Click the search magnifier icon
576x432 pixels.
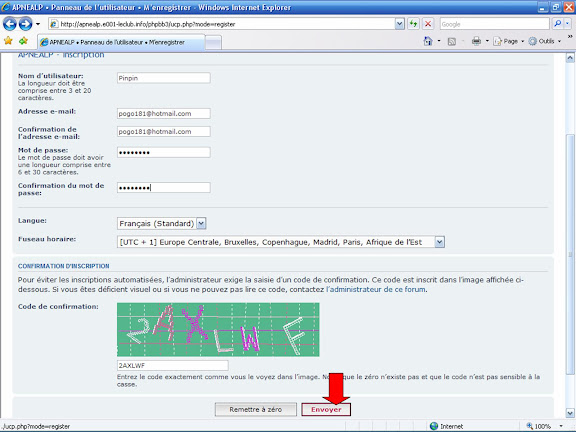pos(558,24)
